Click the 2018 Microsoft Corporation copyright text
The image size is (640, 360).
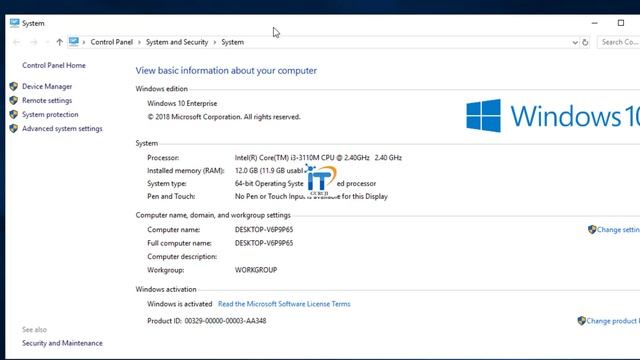click(224, 117)
